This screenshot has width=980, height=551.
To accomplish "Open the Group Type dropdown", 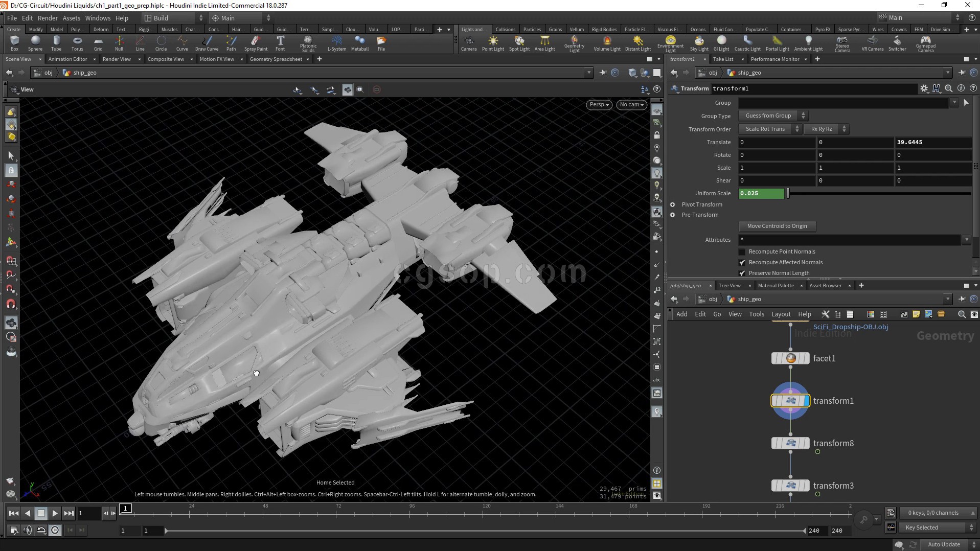I will click(x=773, y=116).
